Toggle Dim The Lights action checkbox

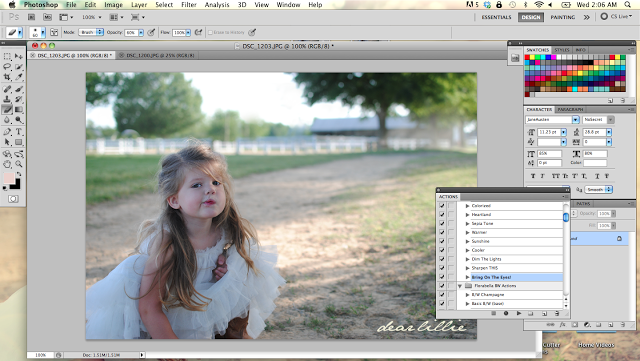(x=442, y=259)
